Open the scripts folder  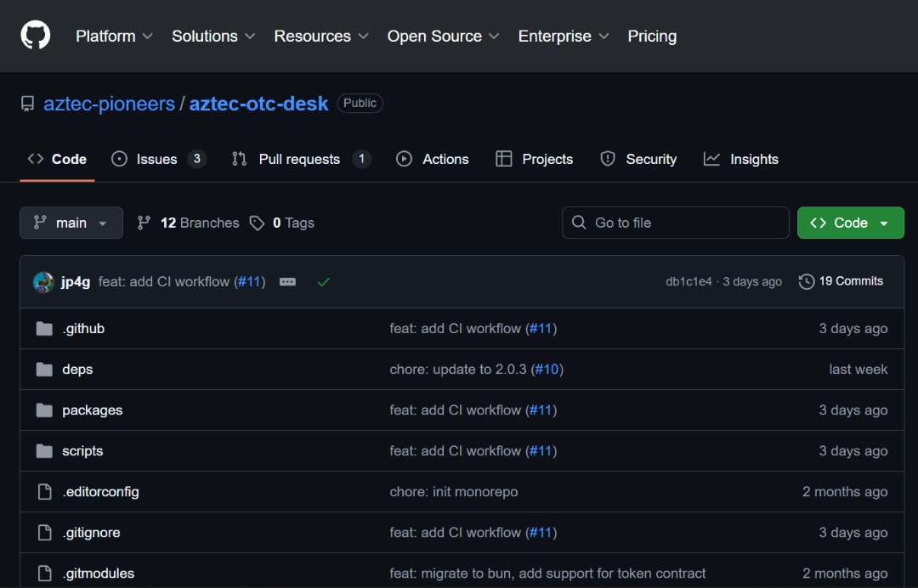(82, 452)
